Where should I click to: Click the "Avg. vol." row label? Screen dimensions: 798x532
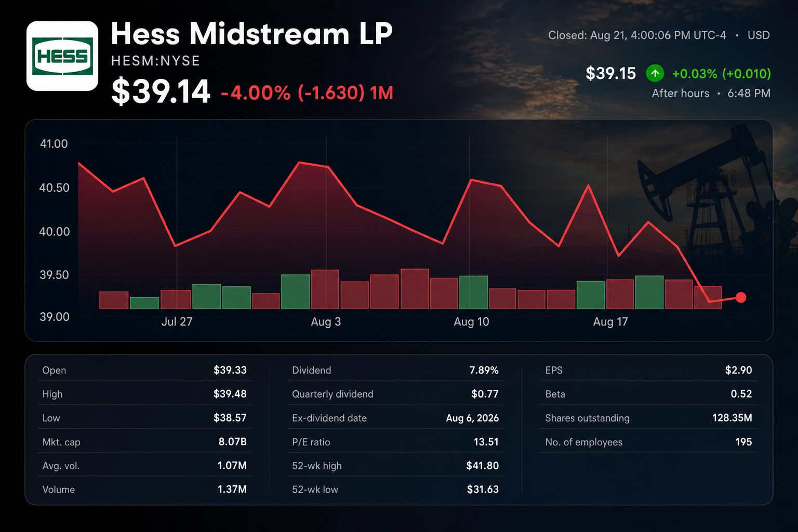click(x=61, y=466)
